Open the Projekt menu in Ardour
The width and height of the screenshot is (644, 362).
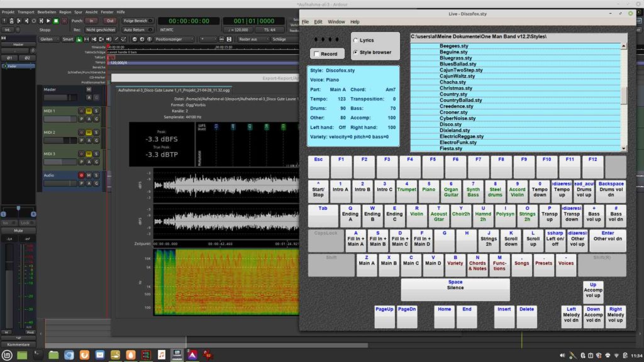8,13
